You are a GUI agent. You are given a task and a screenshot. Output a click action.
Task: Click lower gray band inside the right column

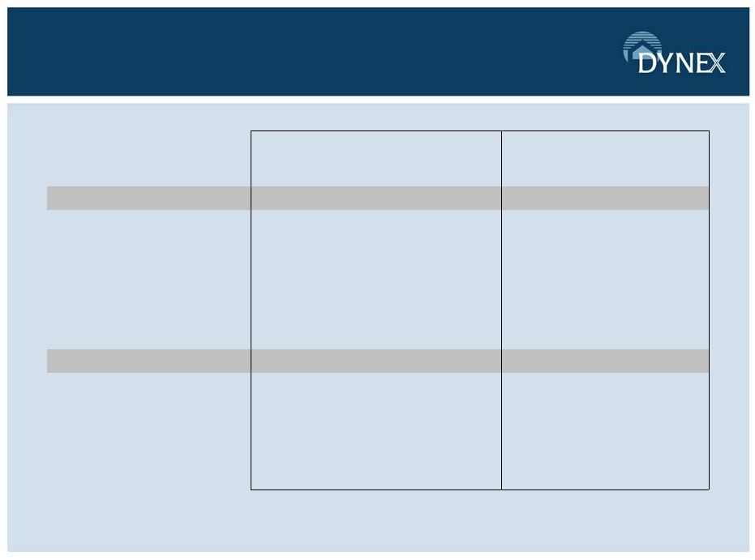pyautogui.click(x=605, y=361)
